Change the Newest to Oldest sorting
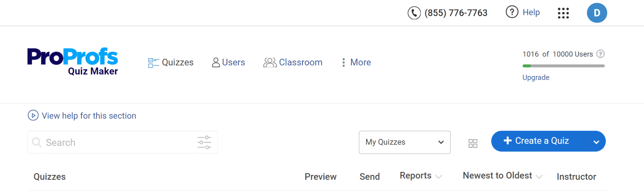644x191 pixels. [539, 177]
